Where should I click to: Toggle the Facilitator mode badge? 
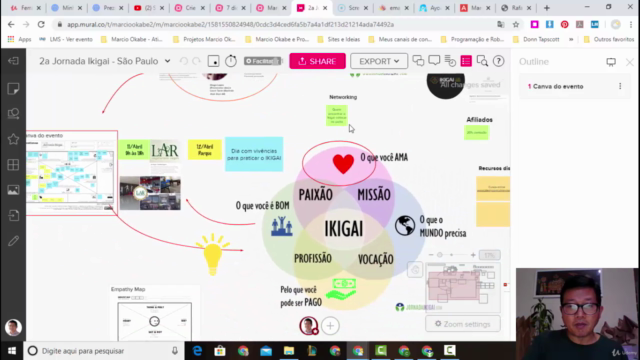pyautogui.click(x=263, y=61)
